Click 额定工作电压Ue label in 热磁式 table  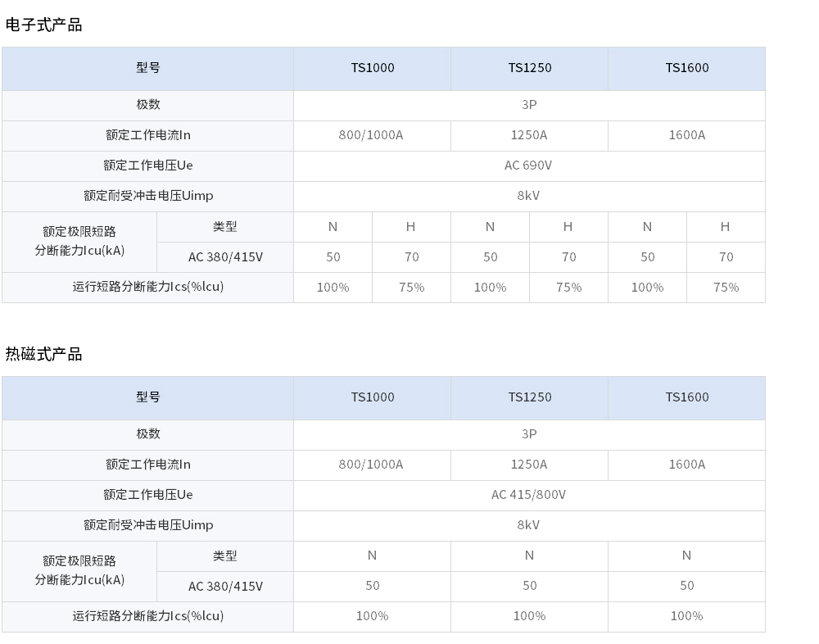[148, 495]
